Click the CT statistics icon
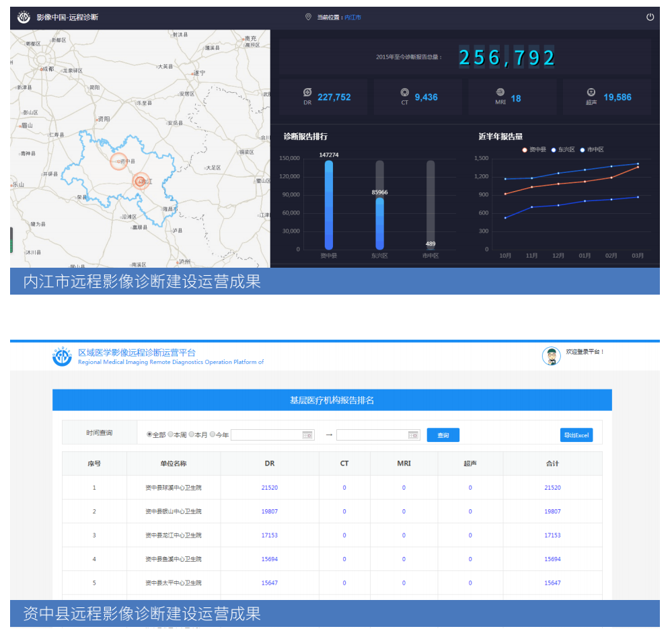 point(404,92)
